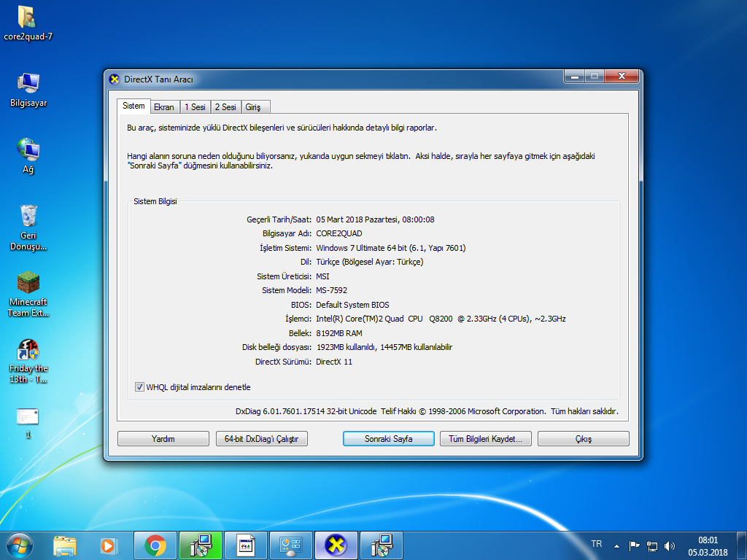
Task: Click Tüm Bilgileri Kaydet button
Action: click(485, 438)
